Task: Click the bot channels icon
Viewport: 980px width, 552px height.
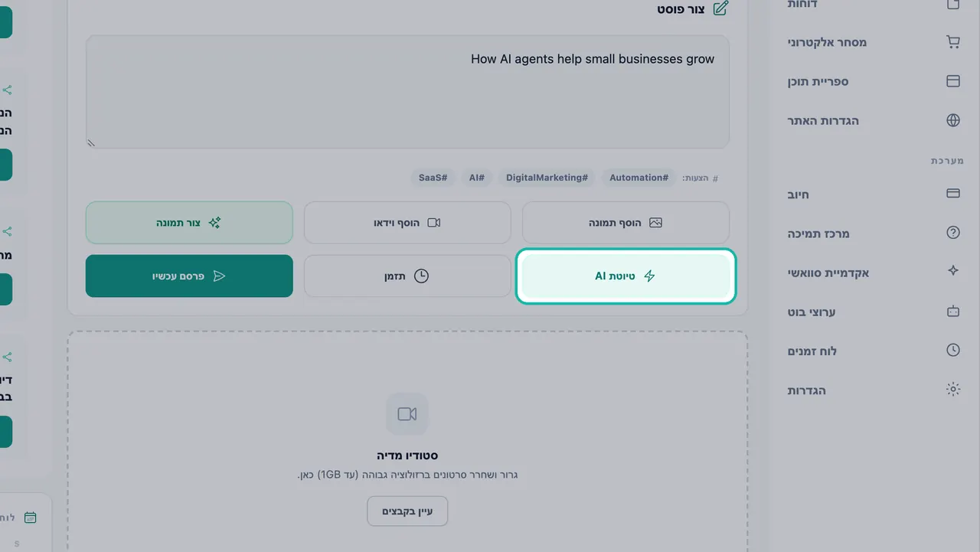Action: click(x=953, y=312)
